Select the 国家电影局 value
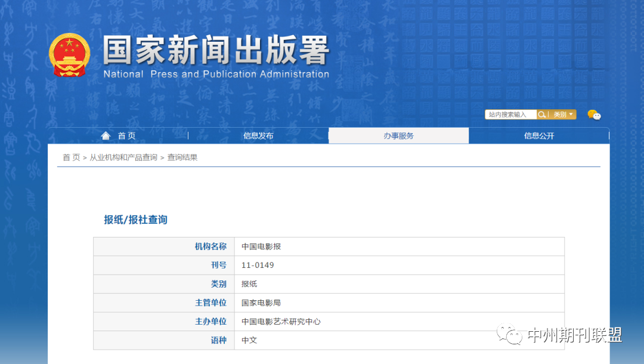The height and width of the screenshot is (364, 644). coord(261,303)
